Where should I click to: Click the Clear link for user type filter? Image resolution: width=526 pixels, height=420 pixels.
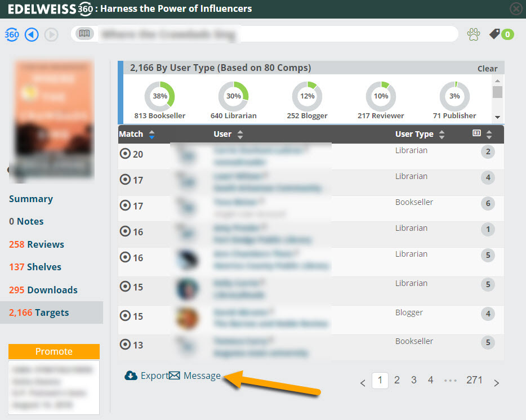click(487, 69)
